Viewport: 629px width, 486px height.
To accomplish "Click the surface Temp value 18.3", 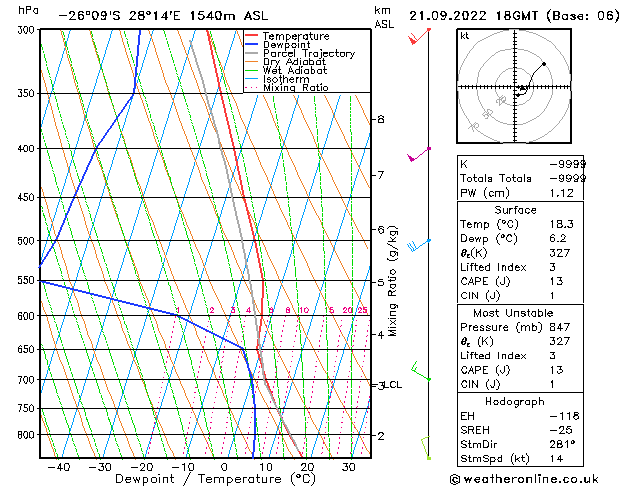I will pos(562,224).
